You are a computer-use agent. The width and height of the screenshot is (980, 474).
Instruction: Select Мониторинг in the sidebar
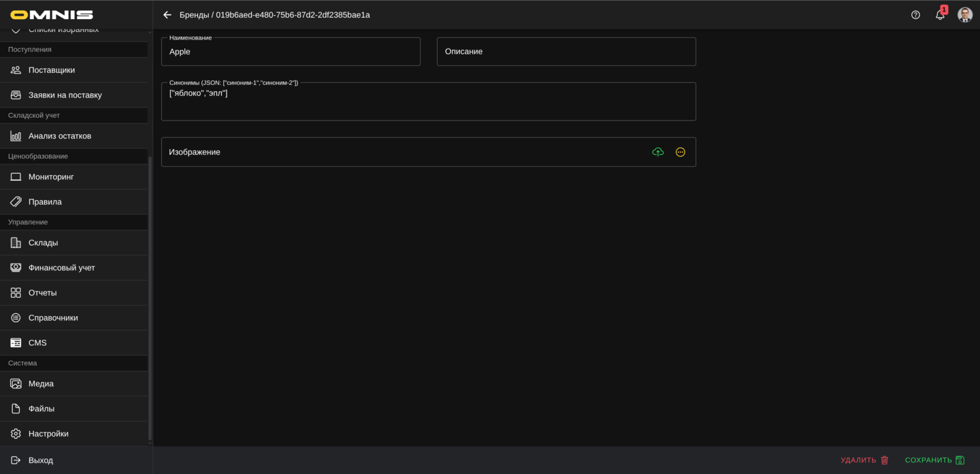[x=51, y=177]
